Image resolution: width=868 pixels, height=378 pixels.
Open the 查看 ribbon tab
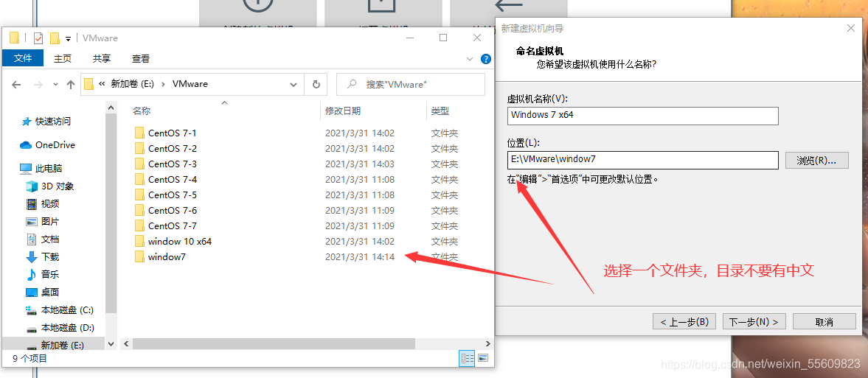[x=141, y=58]
